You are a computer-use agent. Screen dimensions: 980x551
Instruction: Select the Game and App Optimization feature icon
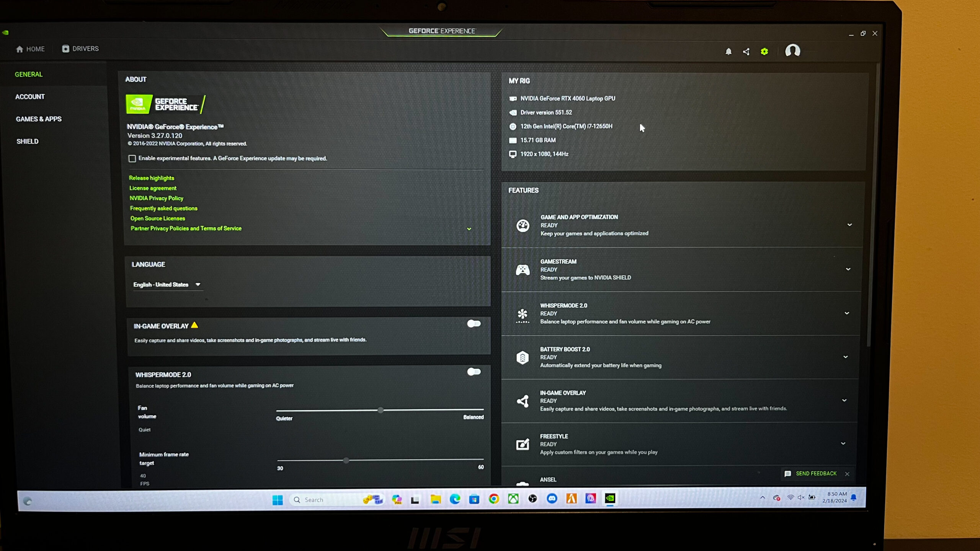[x=523, y=225]
